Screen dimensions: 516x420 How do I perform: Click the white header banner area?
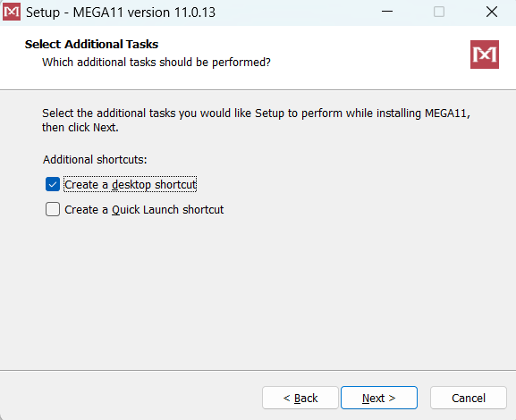(x=258, y=57)
